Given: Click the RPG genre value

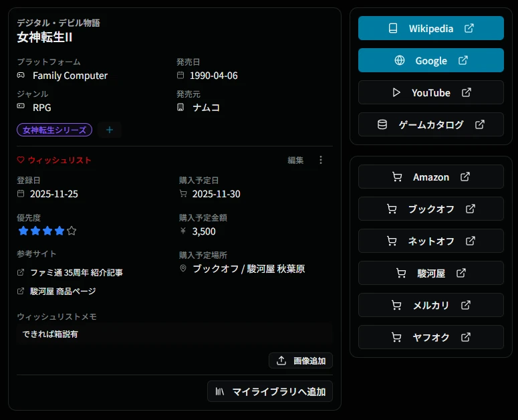Looking at the screenshot, I should pos(42,108).
